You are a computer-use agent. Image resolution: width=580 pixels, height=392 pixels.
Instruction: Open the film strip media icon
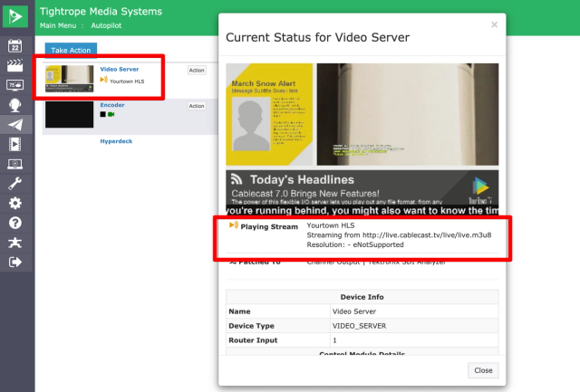coord(14,144)
